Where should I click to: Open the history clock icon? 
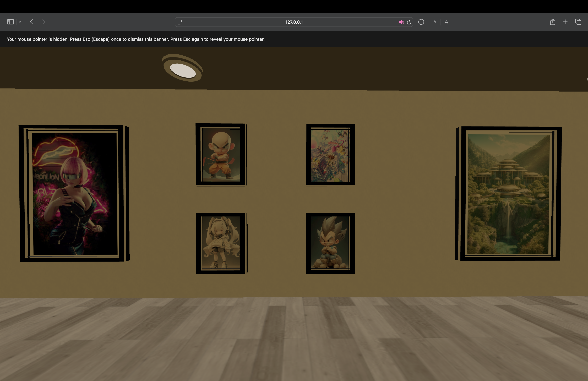pos(421,22)
